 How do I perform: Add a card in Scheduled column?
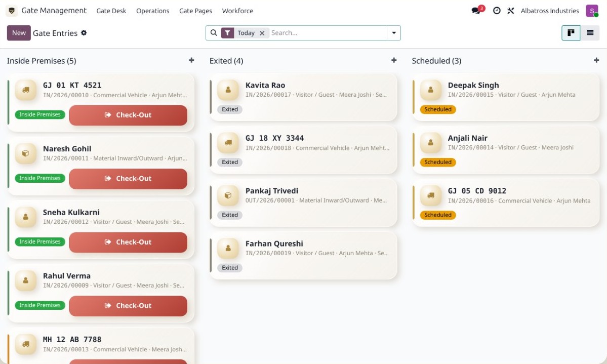596,60
